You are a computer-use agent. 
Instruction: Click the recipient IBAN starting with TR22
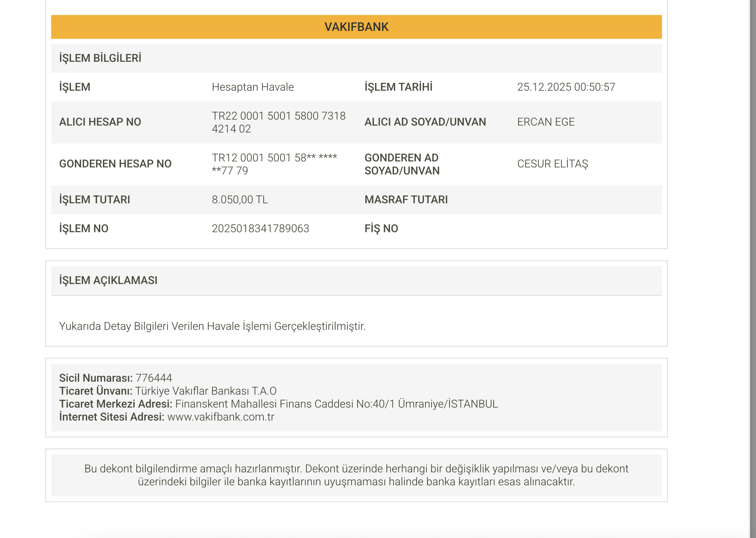(279, 122)
